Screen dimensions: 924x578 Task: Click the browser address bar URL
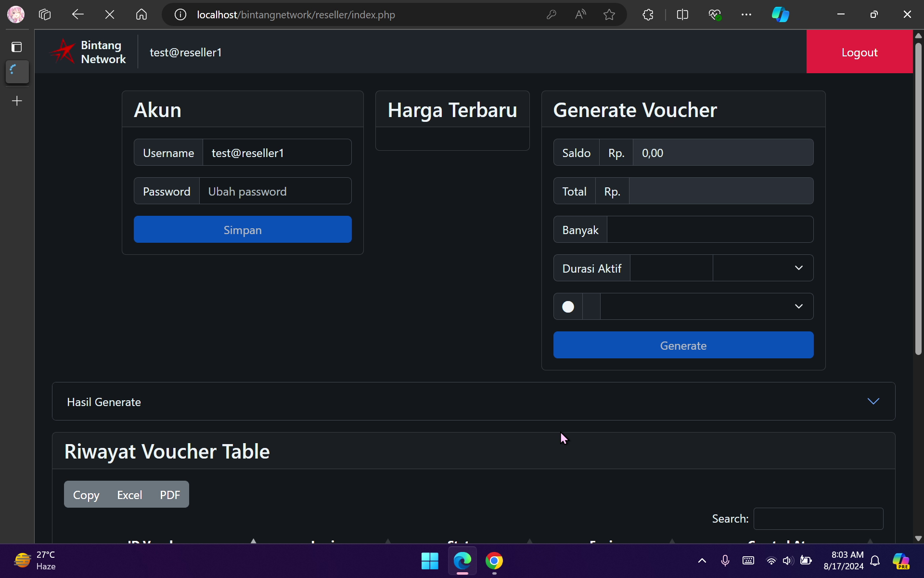pyautogui.click(x=296, y=15)
